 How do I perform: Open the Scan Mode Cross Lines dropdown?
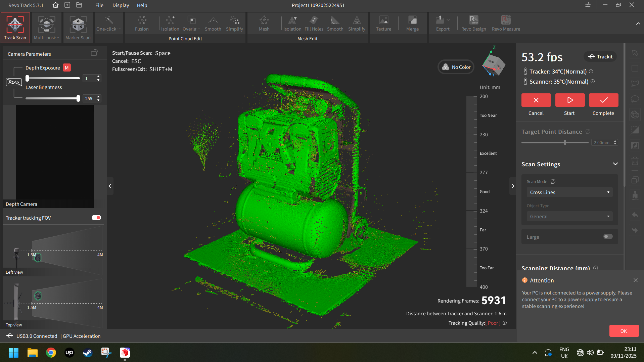569,192
